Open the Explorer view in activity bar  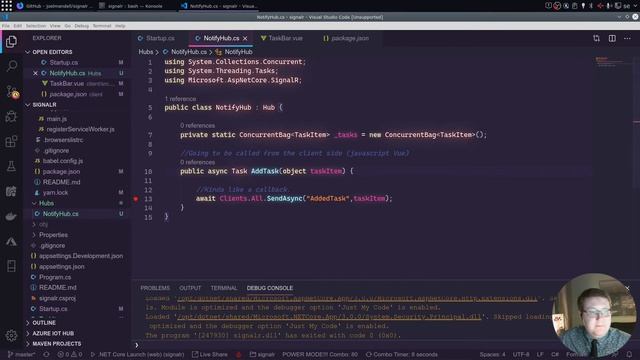point(11,42)
